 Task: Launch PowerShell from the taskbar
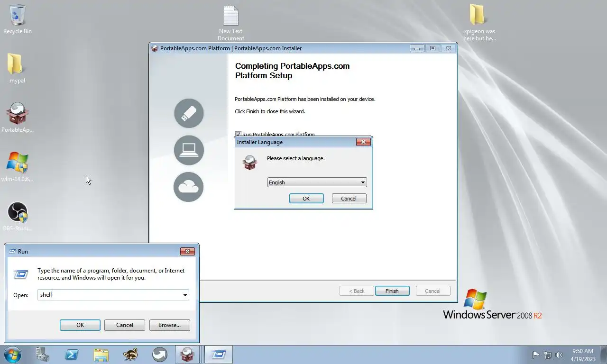tap(72, 355)
